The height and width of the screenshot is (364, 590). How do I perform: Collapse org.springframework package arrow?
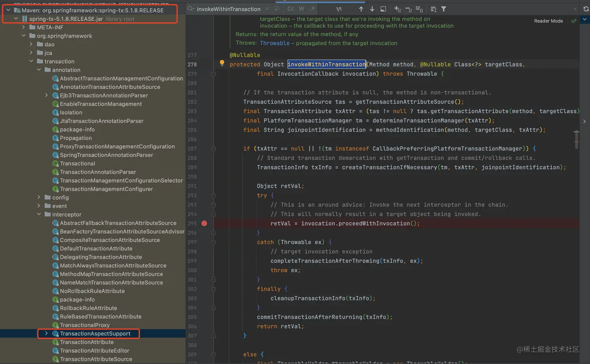24,36
